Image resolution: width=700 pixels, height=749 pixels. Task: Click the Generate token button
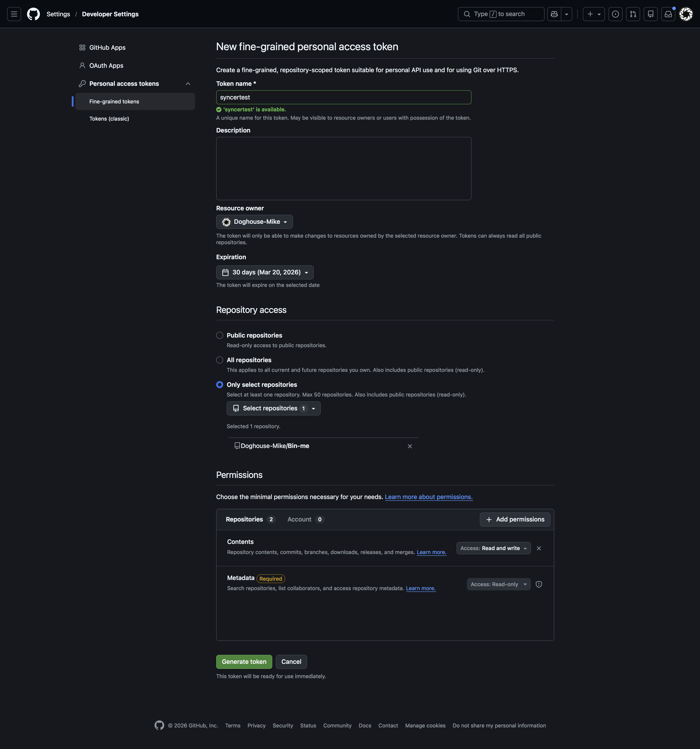(x=244, y=662)
